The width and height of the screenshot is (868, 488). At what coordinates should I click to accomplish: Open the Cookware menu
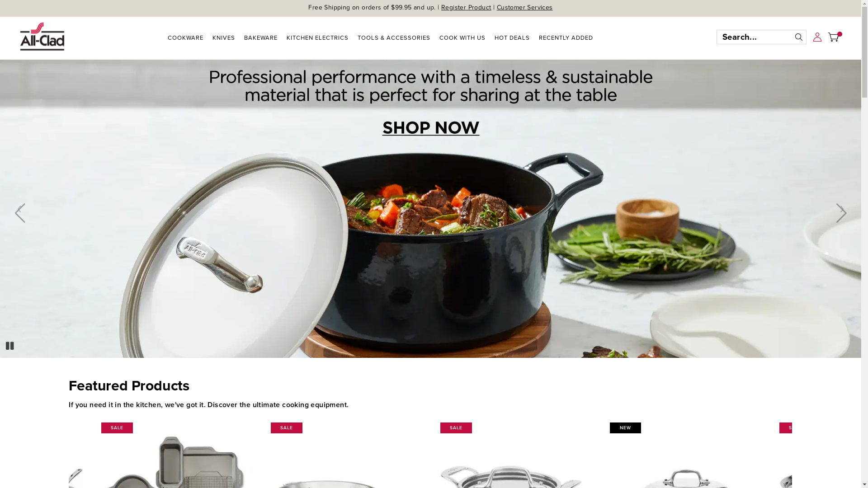(185, 38)
